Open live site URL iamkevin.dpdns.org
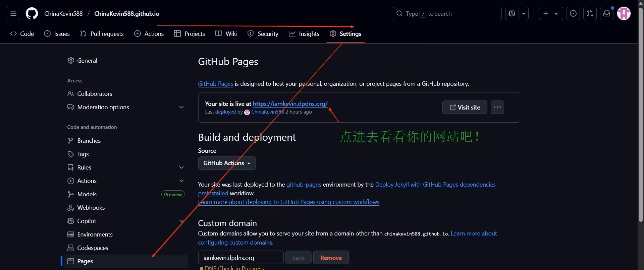This screenshot has height=270, width=644. [x=290, y=104]
